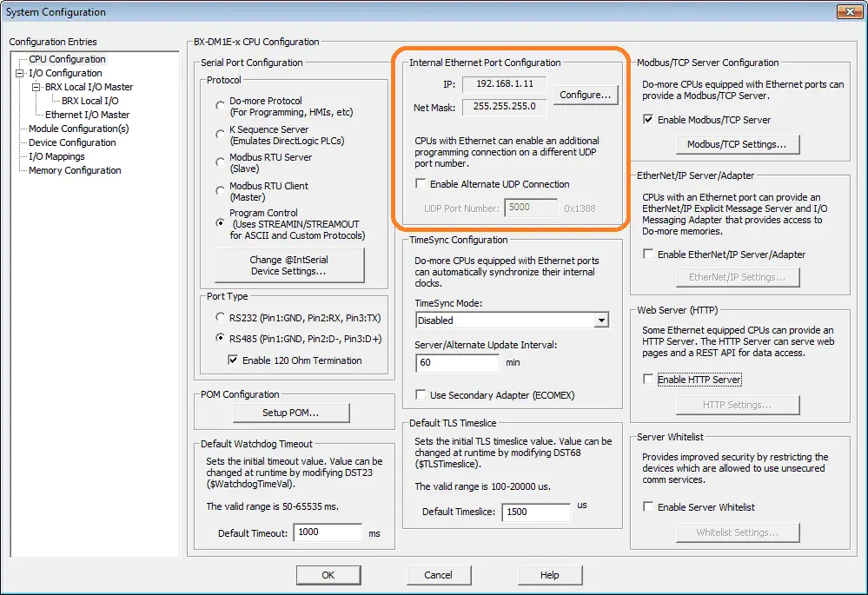The width and height of the screenshot is (868, 595).
Task: Open Module Configuration(s) entry
Action: (x=78, y=129)
